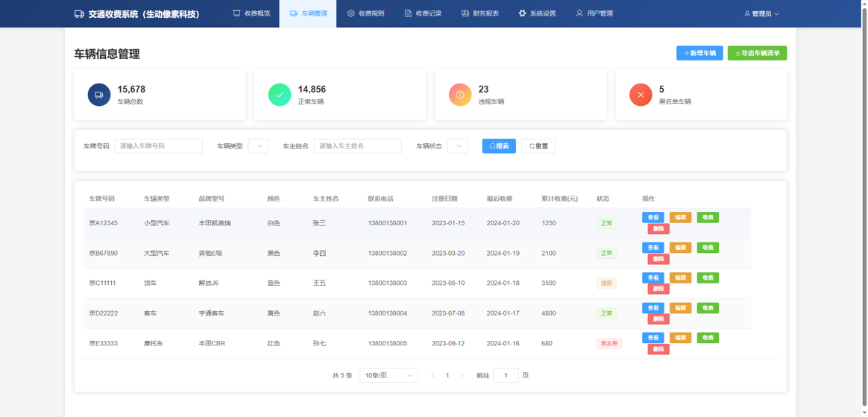Go to 系统设置 in the navigation
This screenshot has height=417, width=868.
537,13
